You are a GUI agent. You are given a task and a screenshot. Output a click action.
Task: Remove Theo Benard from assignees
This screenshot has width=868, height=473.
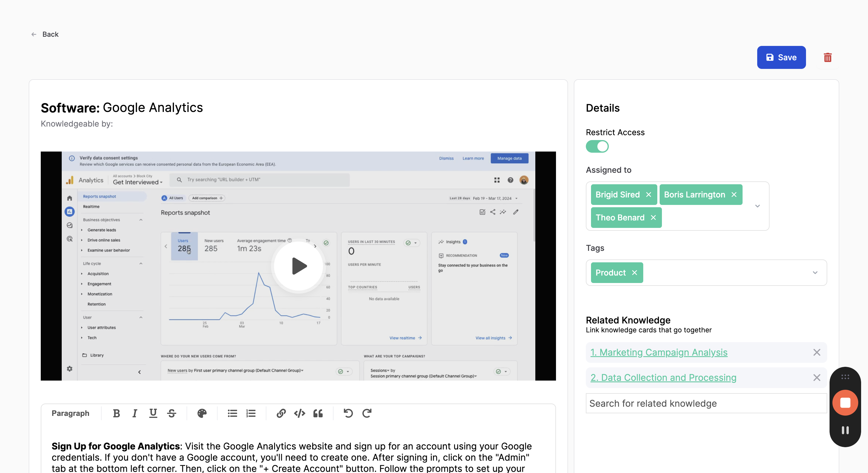pyautogui.click(x=653, y=218)
